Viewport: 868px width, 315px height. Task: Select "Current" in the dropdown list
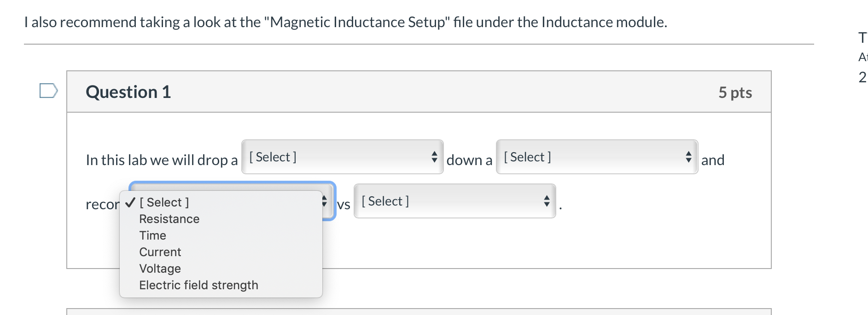(x=160, y=252)
